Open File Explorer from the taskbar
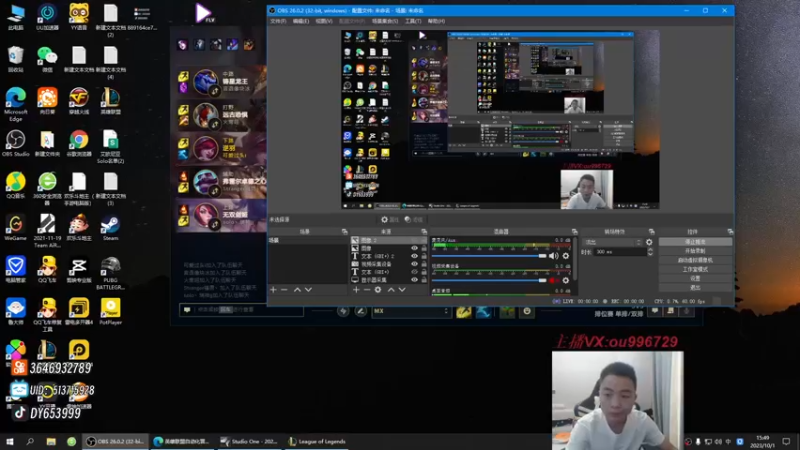This screenshot has width=800, height=450. (51, 441)
